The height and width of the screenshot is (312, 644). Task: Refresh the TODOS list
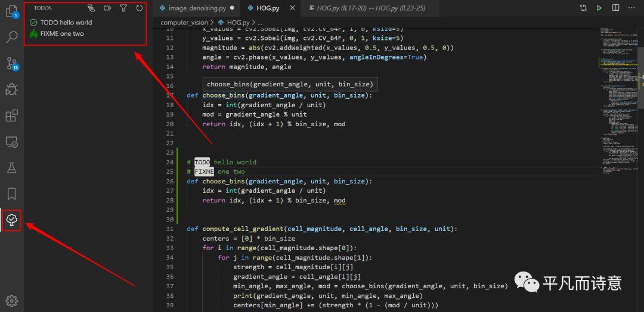(140, 8)
